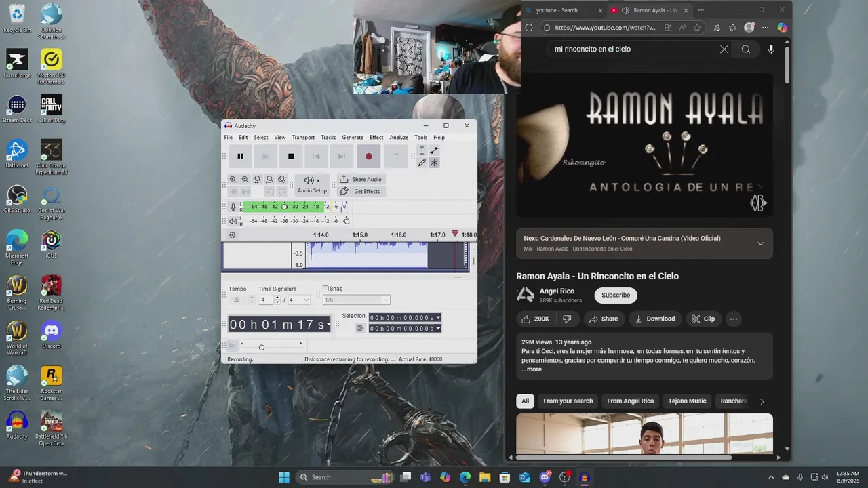
Task: Click the YouTube voice search microphone
Action: (771, 49)
